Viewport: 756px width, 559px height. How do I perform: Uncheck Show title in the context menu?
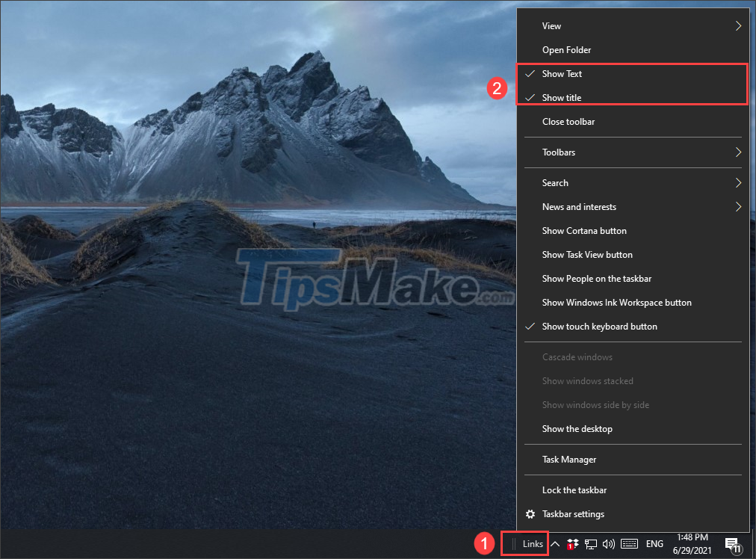pos(561,97)
